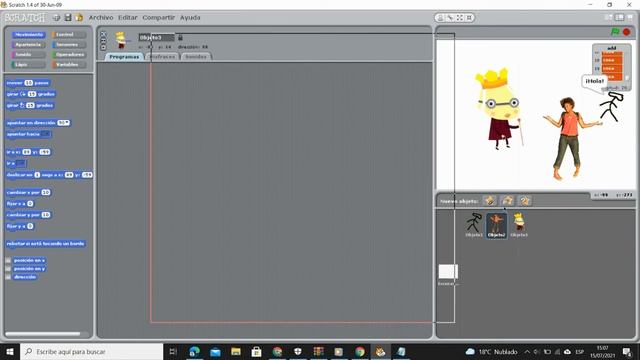Click the 'rebotar si está tocando un borde' block

click(46, 244)
